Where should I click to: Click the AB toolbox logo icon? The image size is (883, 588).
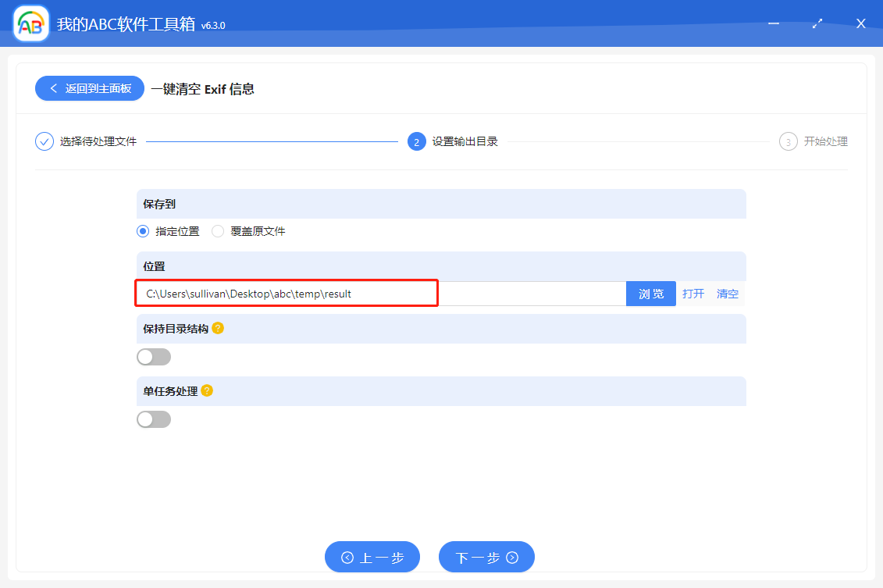click(x=30, y=23)
